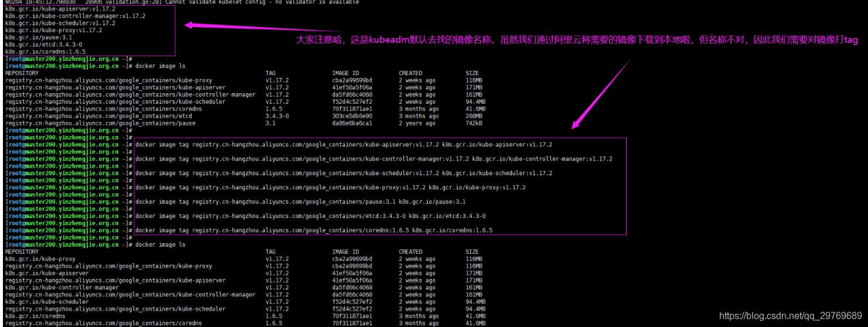Click the SIZE header of the first listing
The width and height of the screenshot is (868, 327).
tap(472, 73)
